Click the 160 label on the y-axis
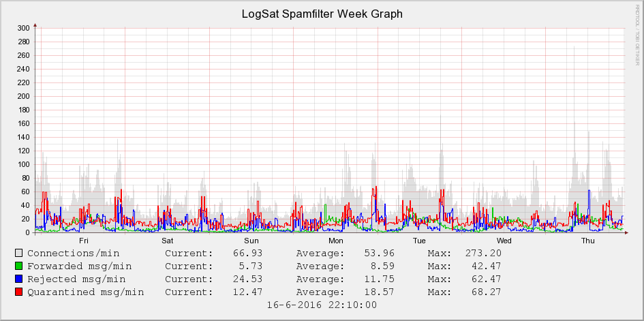The width and height of the screenshot is (644, 321). click(23, 123)
